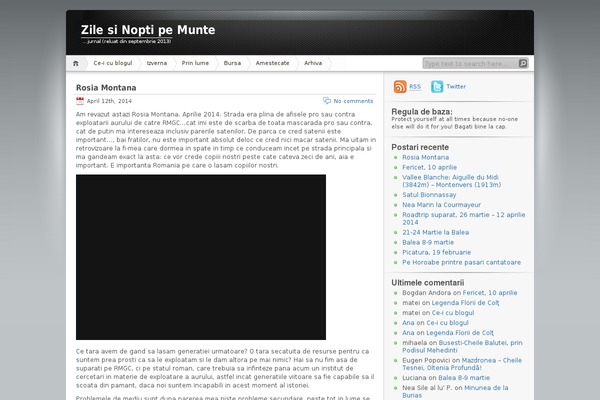
Task: Open recent post Rosia Montana in sidebar
Action: point(426,157)
